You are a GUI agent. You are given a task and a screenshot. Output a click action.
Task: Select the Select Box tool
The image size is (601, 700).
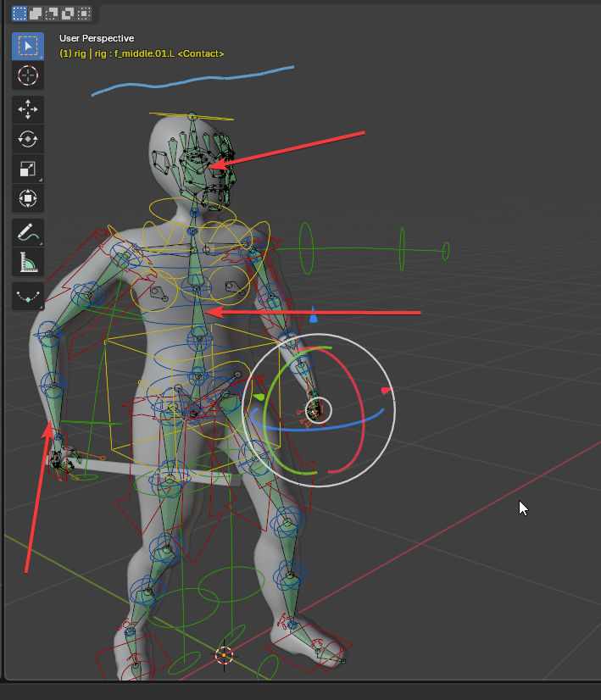click(28, 46)
